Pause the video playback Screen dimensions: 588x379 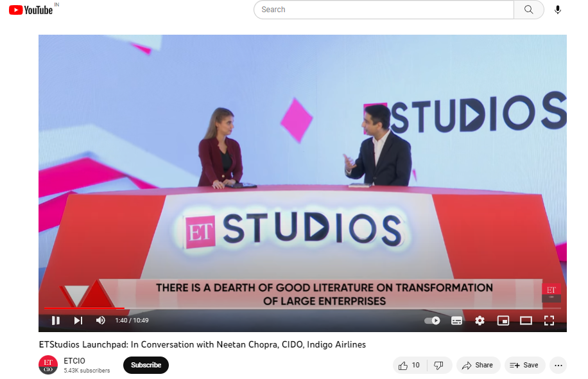pos(55,321)
